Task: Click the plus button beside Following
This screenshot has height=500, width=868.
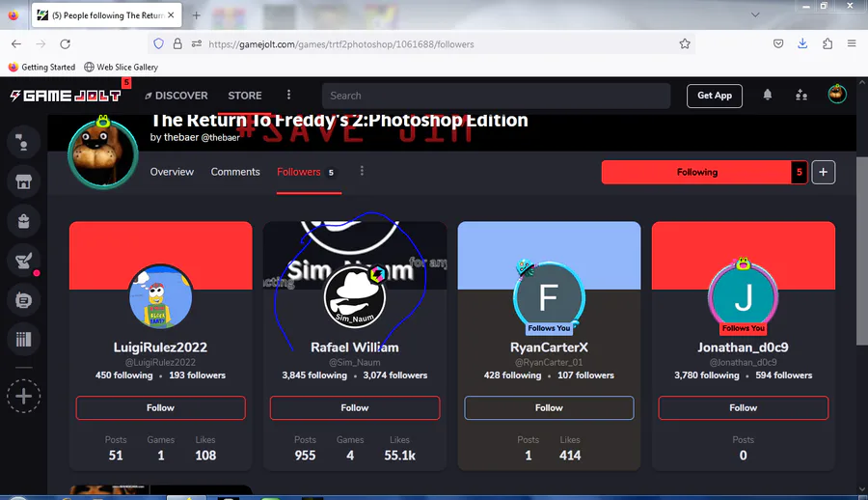Action: click(824, 172)
